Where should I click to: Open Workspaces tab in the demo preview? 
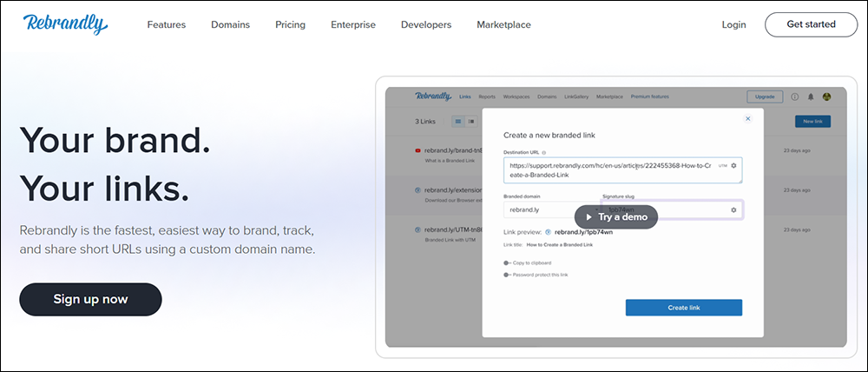coord(516,96)
